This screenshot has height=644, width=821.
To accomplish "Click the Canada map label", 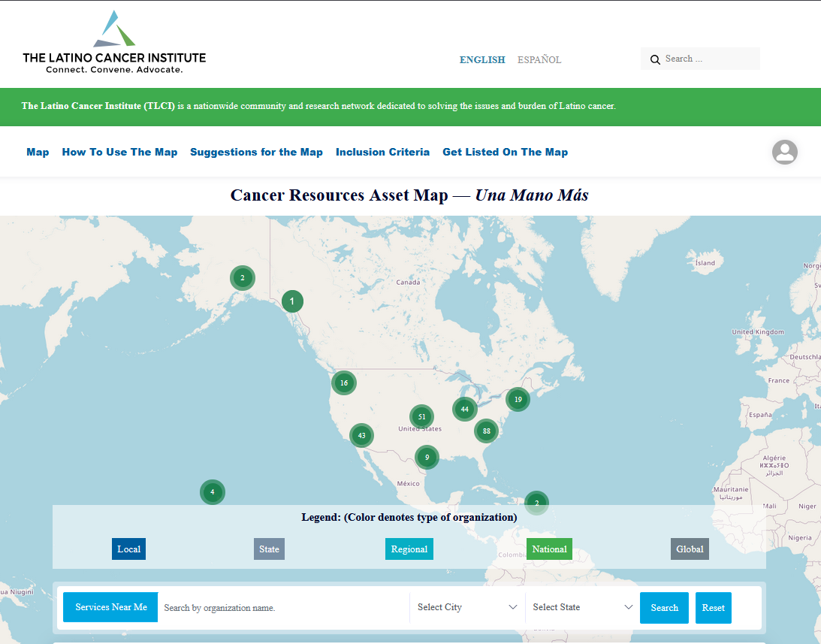I will 408,282.
